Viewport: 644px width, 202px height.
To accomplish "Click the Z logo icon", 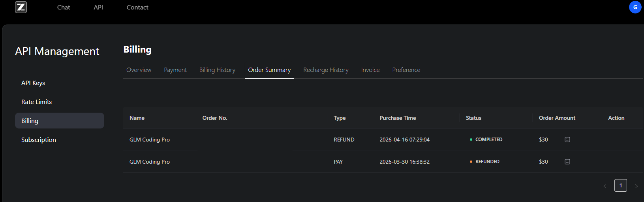I will coord(21,7).
